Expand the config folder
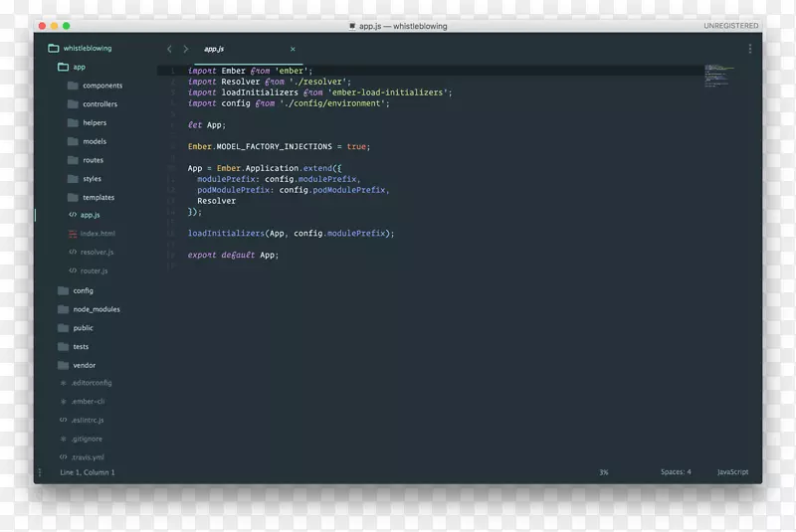The width and height of the screenshot is (796, 532). [76, 290]
